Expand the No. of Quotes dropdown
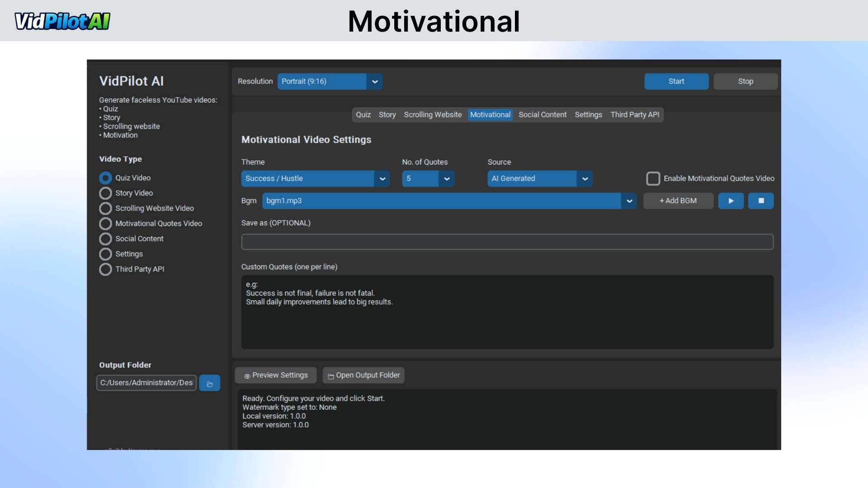The image size is (868, 488). [x=446, y=178]
